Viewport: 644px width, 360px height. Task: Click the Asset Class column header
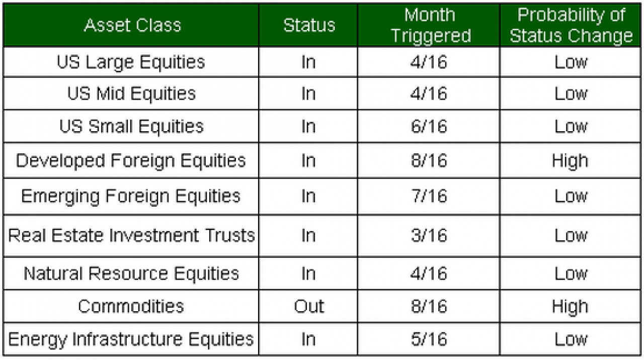click(132, 26)
